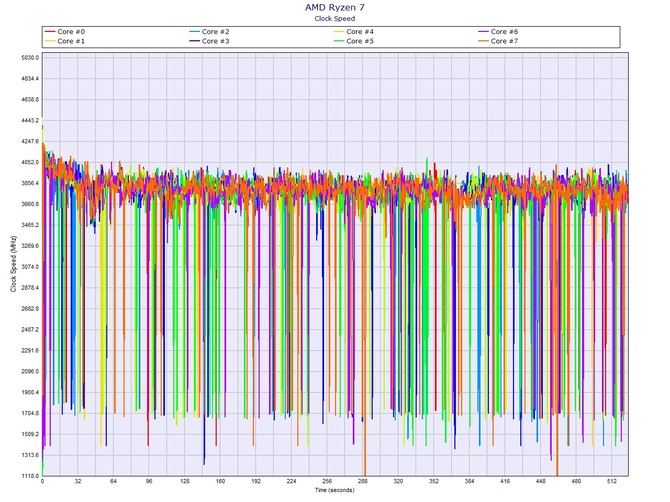Select Core #3 in the legend
Viewport: 670px width, 502px height.
(x=209, y=41)
